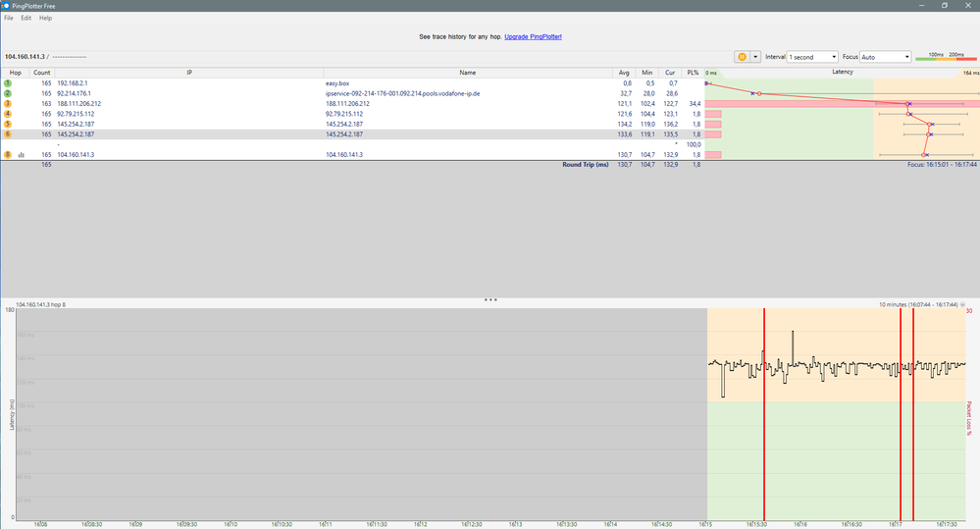Select the green hop 2 circle icon
Screen dimensions: 980x529
[x=8, y=93]
